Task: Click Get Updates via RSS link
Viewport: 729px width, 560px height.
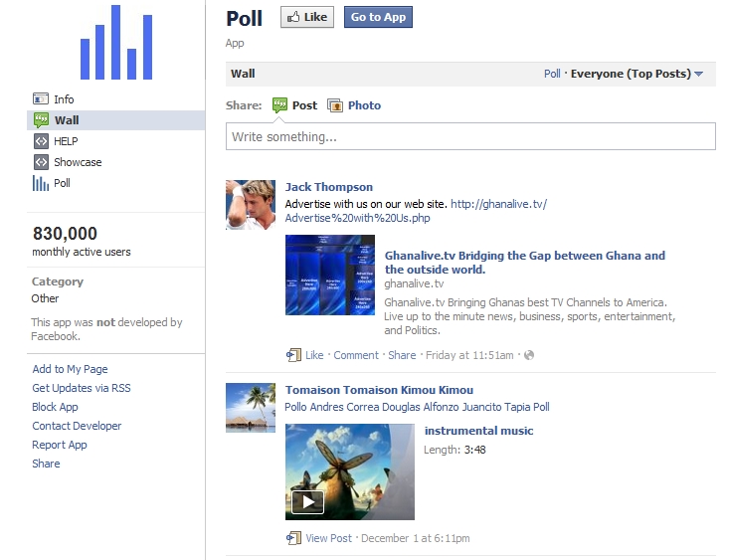Action: point(82,388)
